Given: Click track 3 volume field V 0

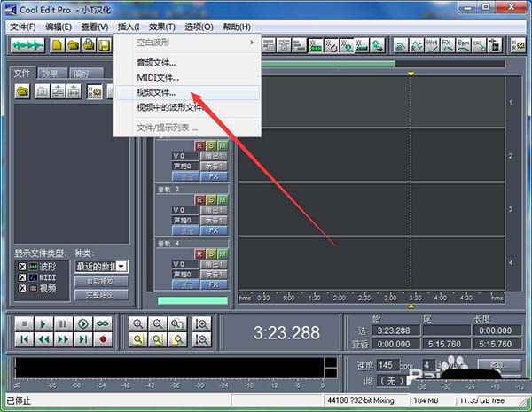Looking at the screenshot, I should pyautogui.click(x=185, y=210).
